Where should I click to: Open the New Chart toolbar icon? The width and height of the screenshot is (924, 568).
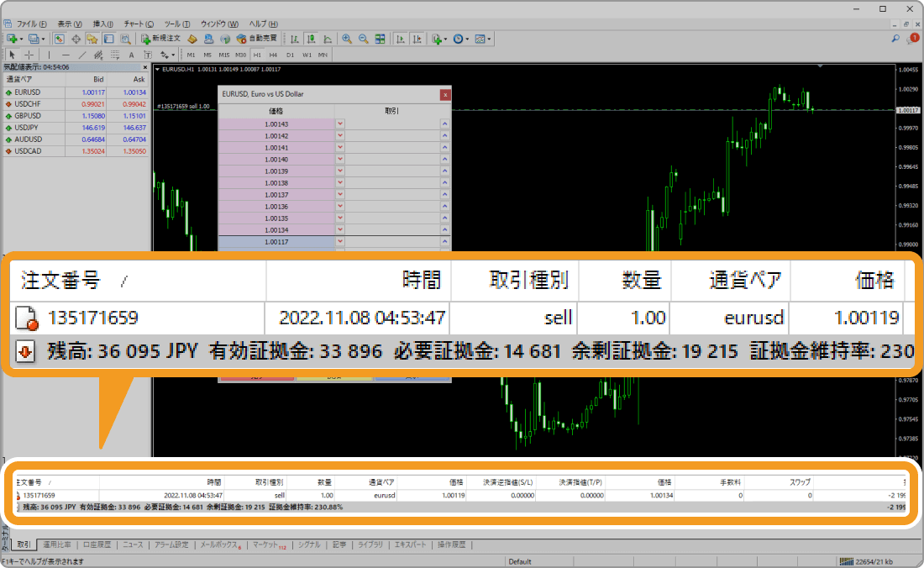(11, 39)
